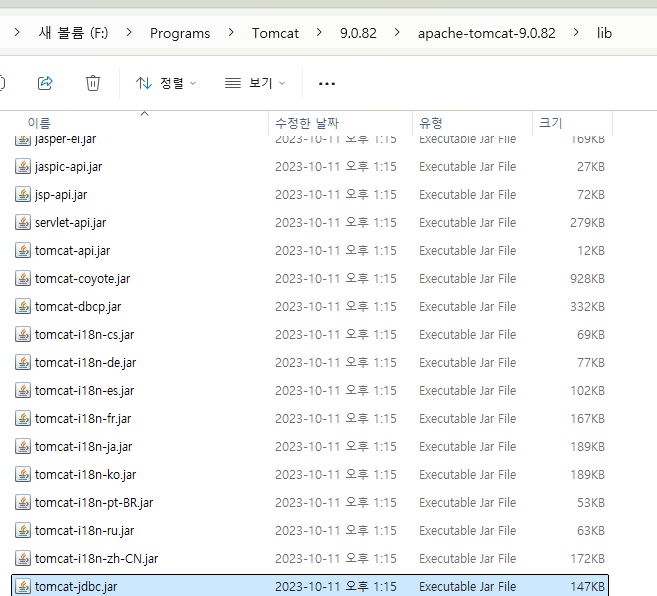The image size is (657, 596).
Task: Click jar icon of jaspic-api.jar
Action: (23, 166)
